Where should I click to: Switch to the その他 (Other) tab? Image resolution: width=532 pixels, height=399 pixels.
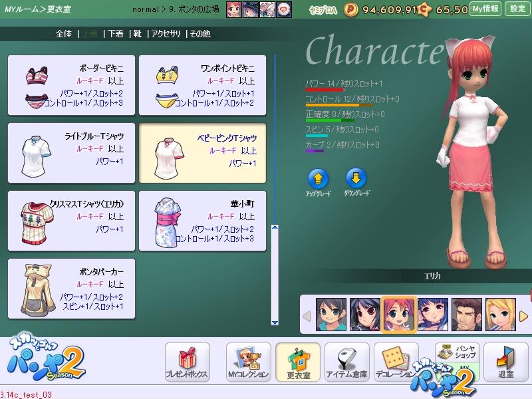click(200, 34)
